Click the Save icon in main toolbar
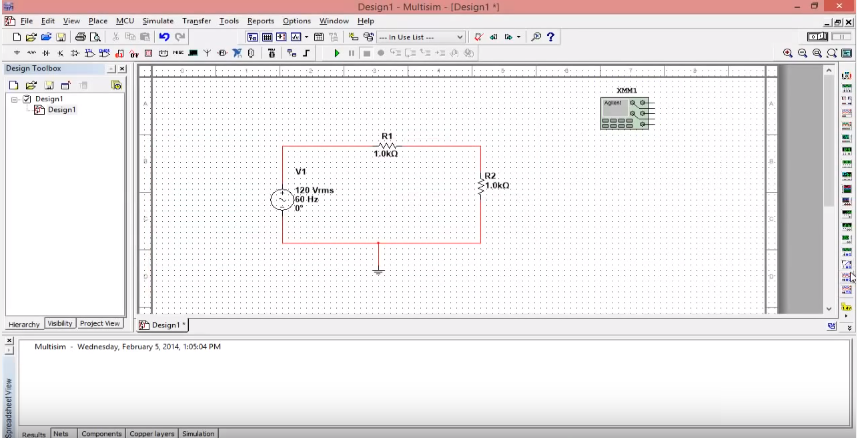 61,37
